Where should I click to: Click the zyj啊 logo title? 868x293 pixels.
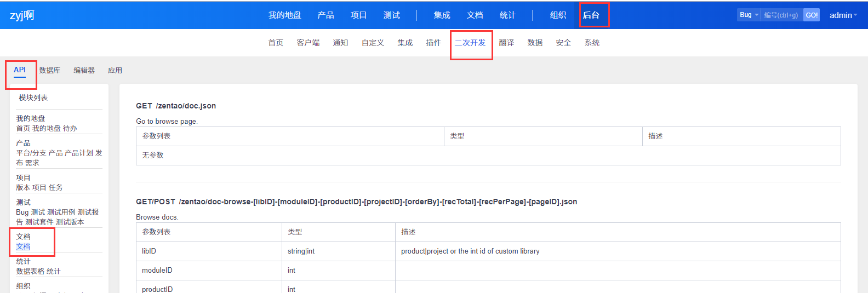coord(22,15)
